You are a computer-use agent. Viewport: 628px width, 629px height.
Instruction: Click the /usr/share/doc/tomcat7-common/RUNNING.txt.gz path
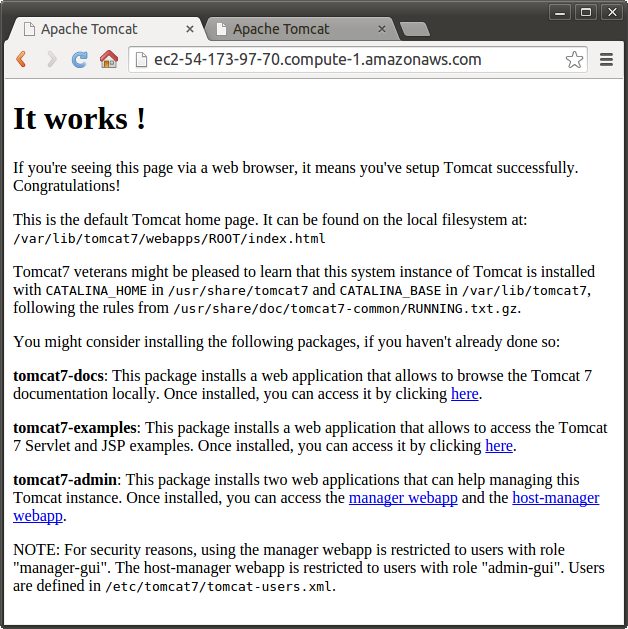(345, 308)
